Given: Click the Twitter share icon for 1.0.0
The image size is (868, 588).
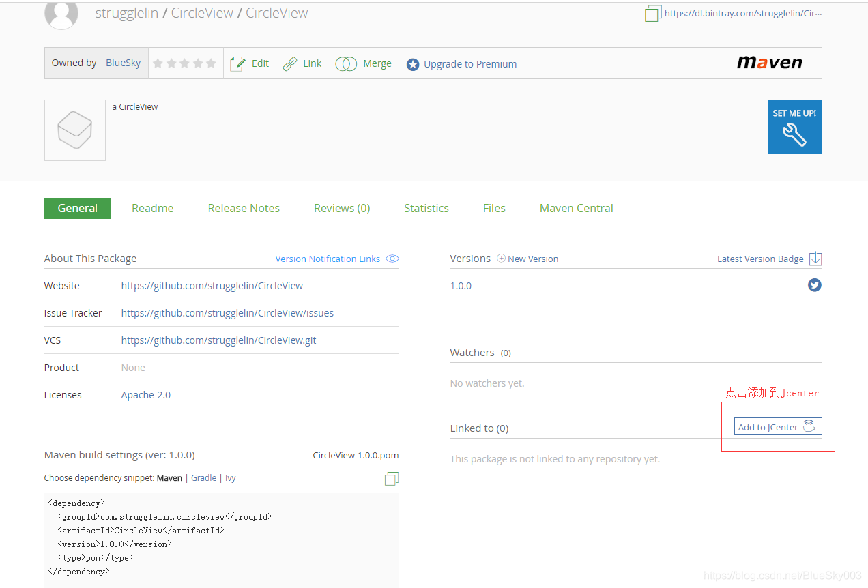Looking at the screenshot, I should pyautogui.click(x=815, y=285).
